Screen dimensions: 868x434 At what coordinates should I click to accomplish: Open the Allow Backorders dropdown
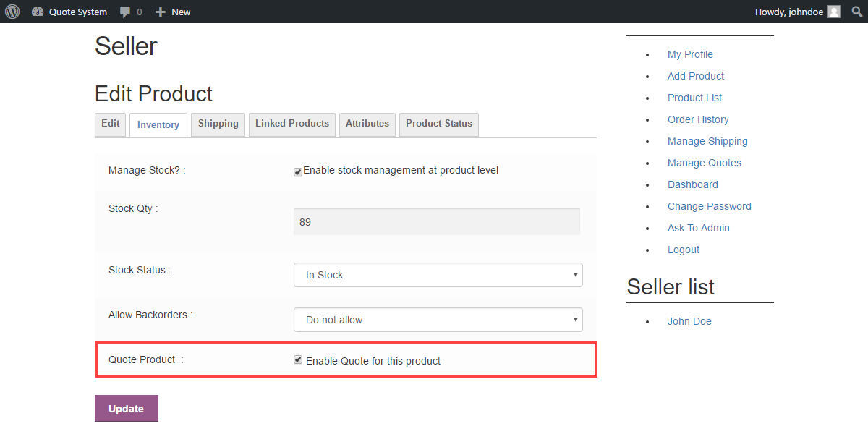pyautogui.click(x=438, y=319)
